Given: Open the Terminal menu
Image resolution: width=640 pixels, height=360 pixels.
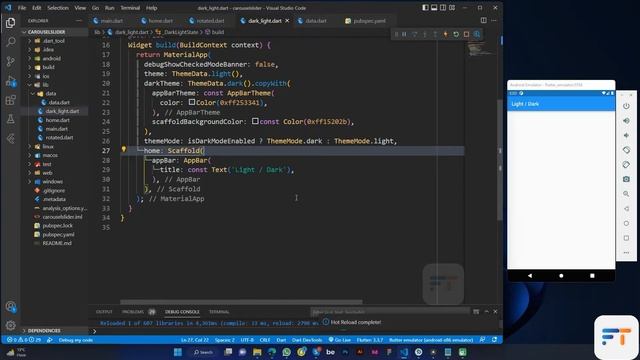Looking at the screenshot, I should click(x=130, y=8).
